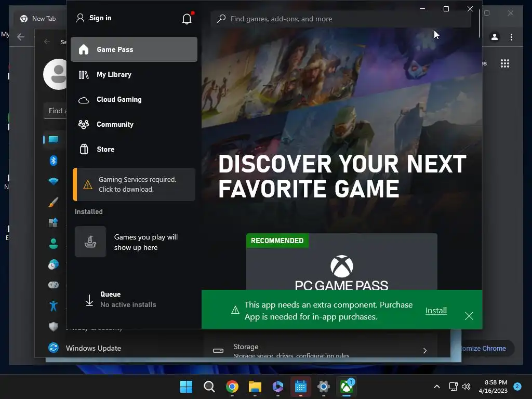Click the Sign in user icon

point(80,18)
